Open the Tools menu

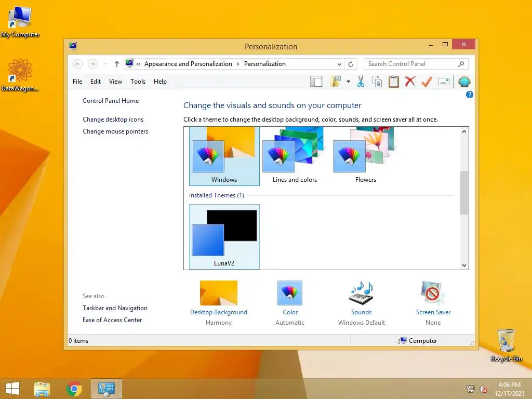click(x=138, y=82)
